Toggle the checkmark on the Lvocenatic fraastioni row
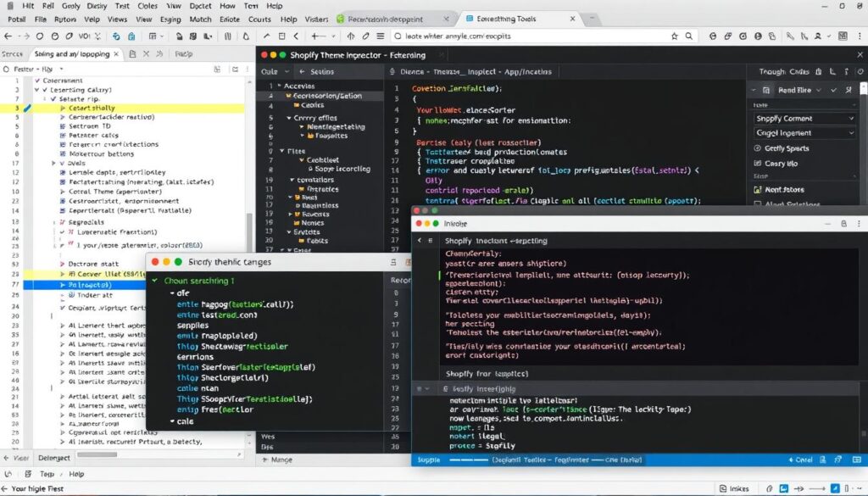This screenshot has width=868, height=496. [x=63, y=232]
